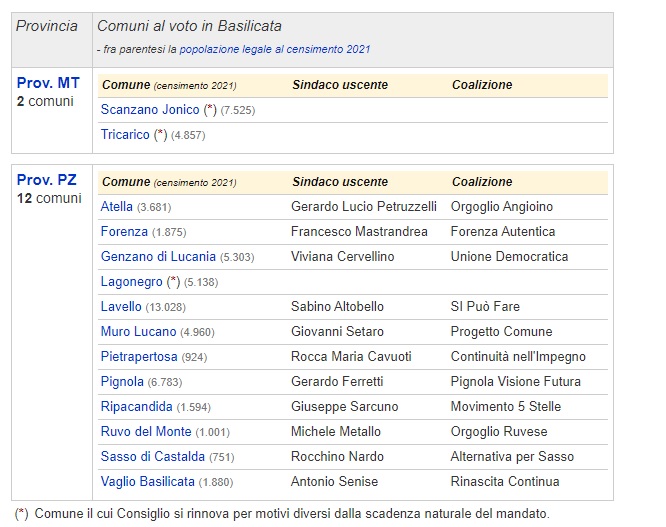Visit the Lagonegro comune link
Image resolution: width=666 pixels, height=527 pixels.
click(x=132, y=282)
